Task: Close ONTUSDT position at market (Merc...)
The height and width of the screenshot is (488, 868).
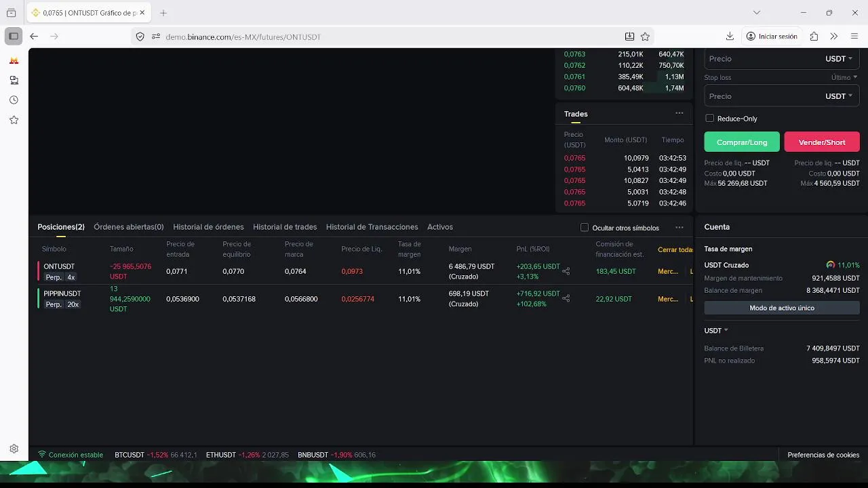Action: [x=668, y=271]
